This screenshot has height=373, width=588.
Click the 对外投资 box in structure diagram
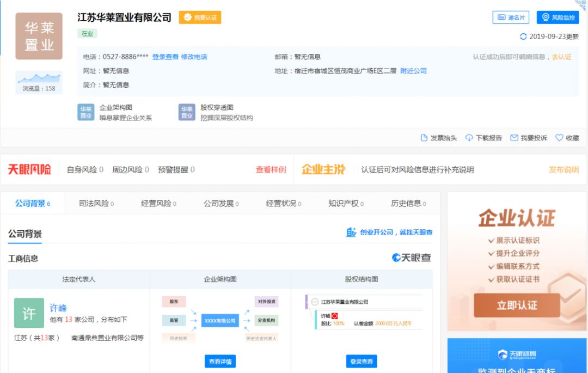coord(267,302)
